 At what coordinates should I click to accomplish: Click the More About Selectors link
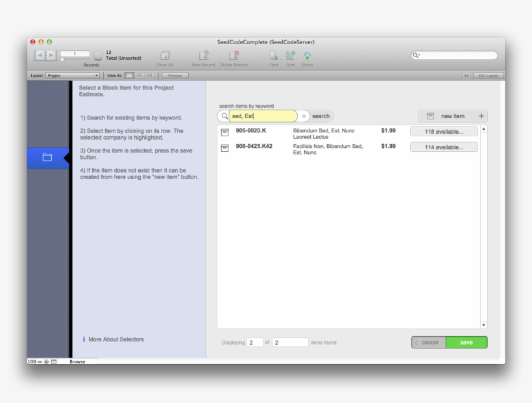pos(117,338)
